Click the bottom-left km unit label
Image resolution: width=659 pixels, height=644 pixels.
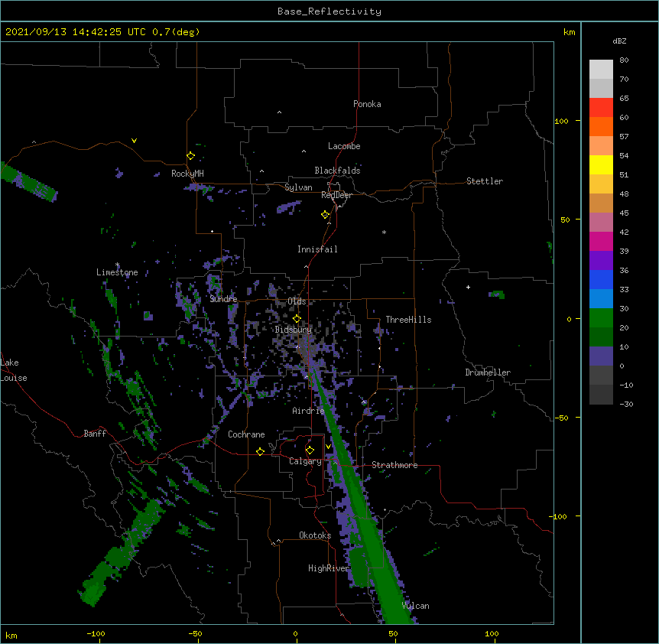pos(11,636)
